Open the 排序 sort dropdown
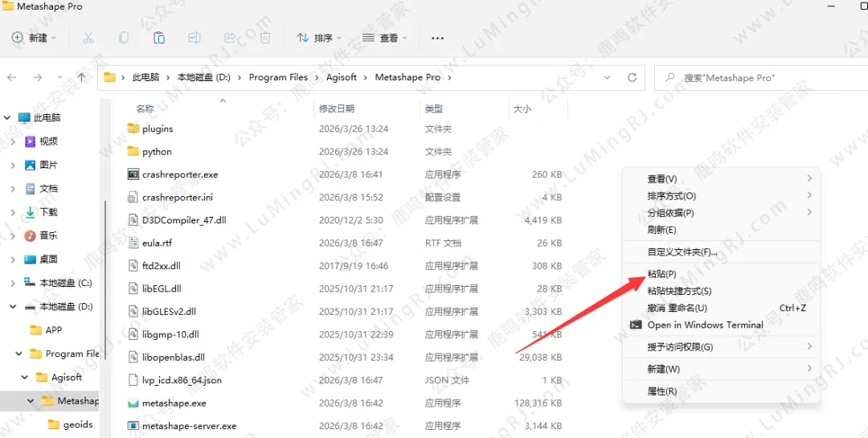Viewport: 868px width, 438px height. [318, 38]
